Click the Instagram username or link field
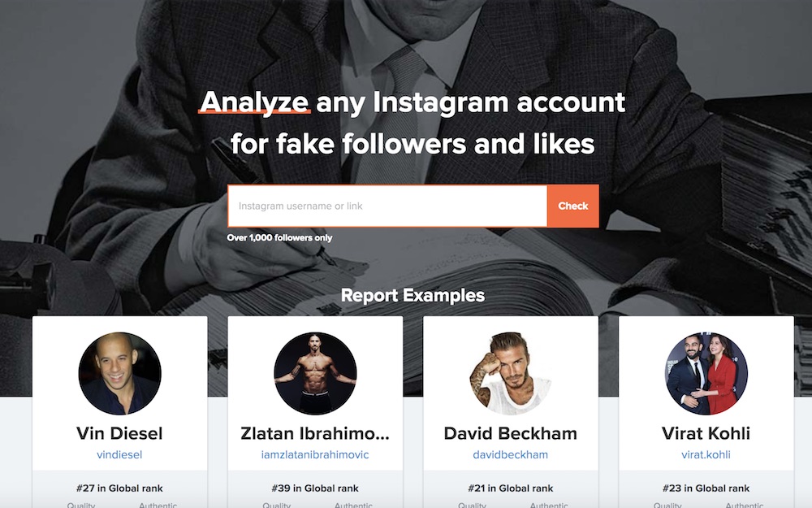Viewport: 812px width, 508px height. pyautogui.click(x=387, y=206)
